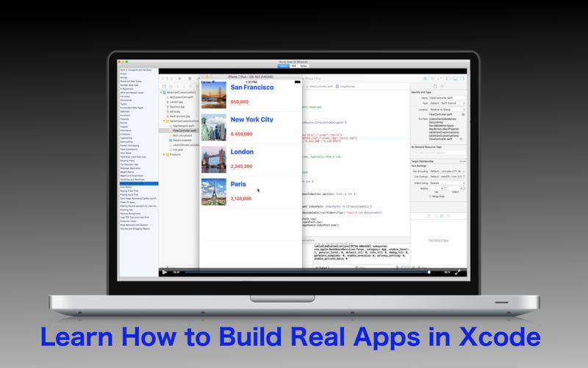Switch to the Notes tab
Viewport: 588px width, 368px height.
coord(304,66)
